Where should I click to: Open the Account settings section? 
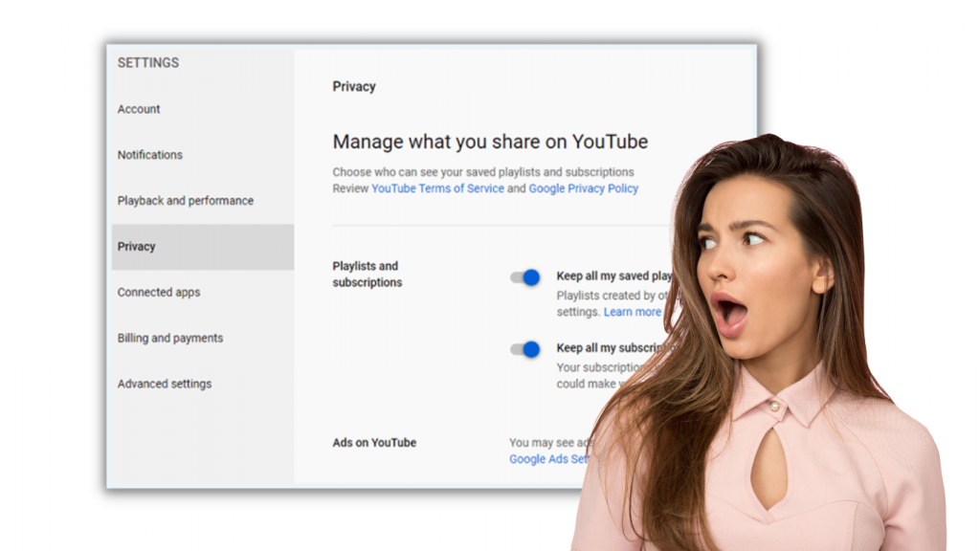click(x=139, y=109)
